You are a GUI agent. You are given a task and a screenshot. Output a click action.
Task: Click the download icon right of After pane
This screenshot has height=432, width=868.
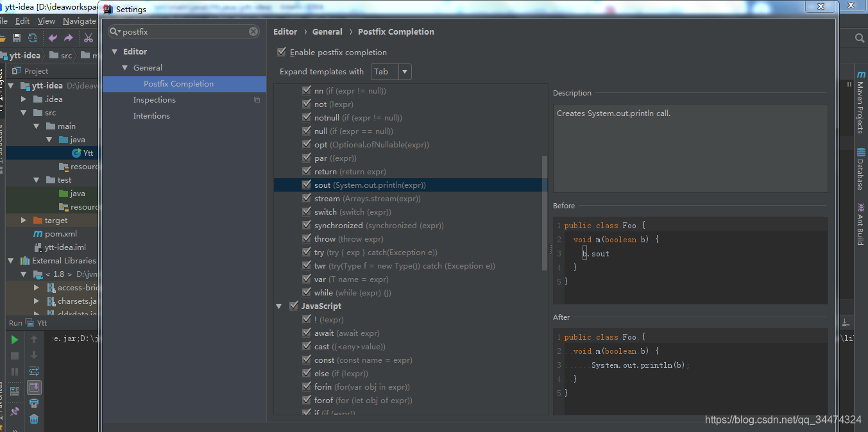846,322
